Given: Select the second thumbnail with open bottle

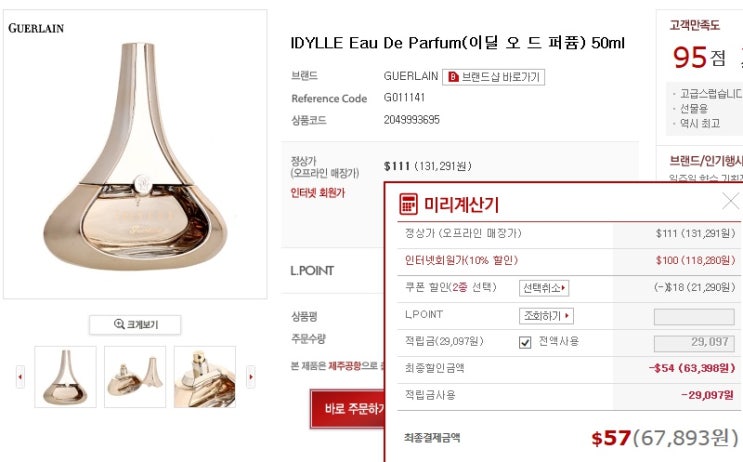Looking at the screenshot, I should click(135, 377).
